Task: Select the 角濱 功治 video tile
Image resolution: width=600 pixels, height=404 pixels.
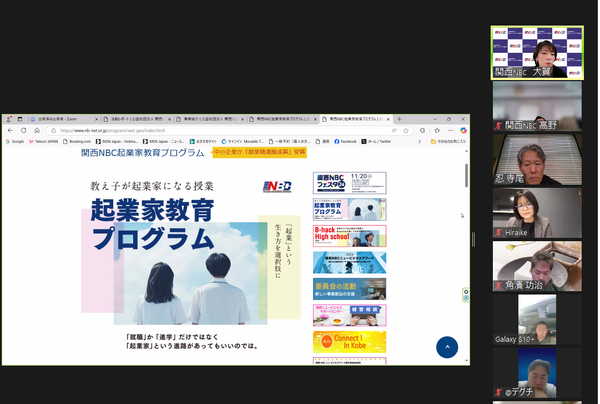Action: (x=537, y=266)
